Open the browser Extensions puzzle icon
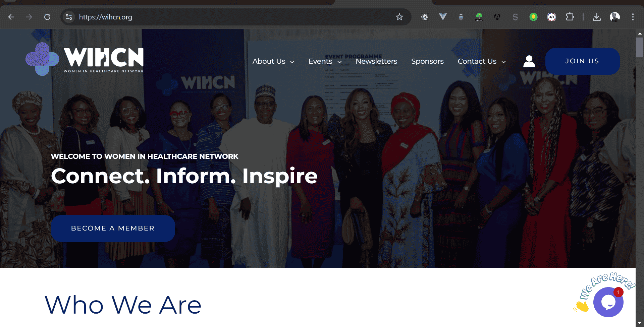The image size is (644, 327). click(x=570, y=17)
